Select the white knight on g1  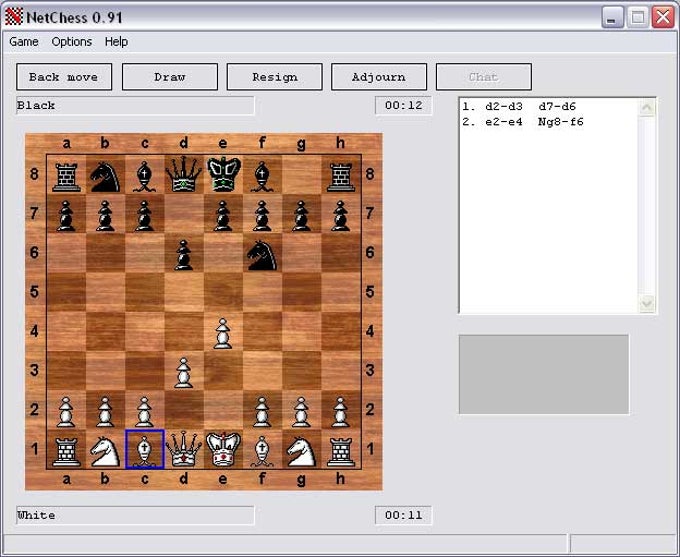pyautogui.click(x=301, y=449)
